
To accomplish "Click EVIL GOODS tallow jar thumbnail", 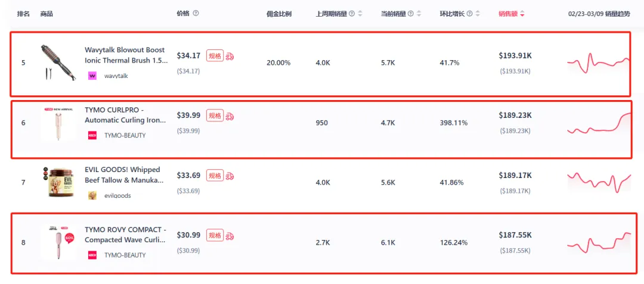I will [58, 182].
